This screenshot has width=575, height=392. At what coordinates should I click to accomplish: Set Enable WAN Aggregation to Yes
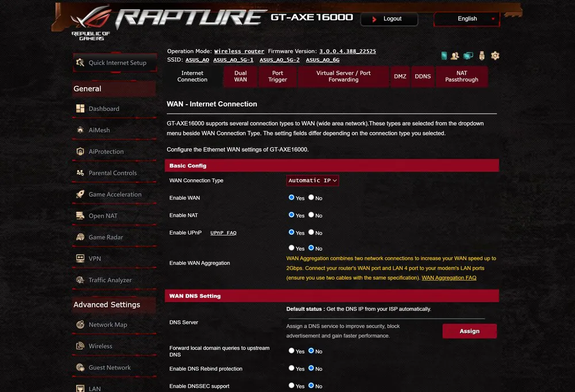[292, 248]
